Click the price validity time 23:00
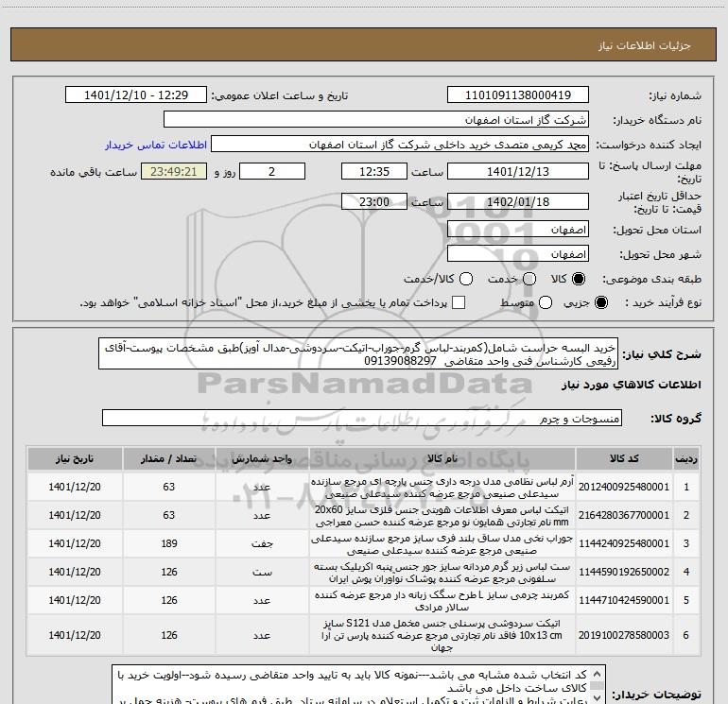Viewport: 728px width, 704px height. click(x=374, y=201)
